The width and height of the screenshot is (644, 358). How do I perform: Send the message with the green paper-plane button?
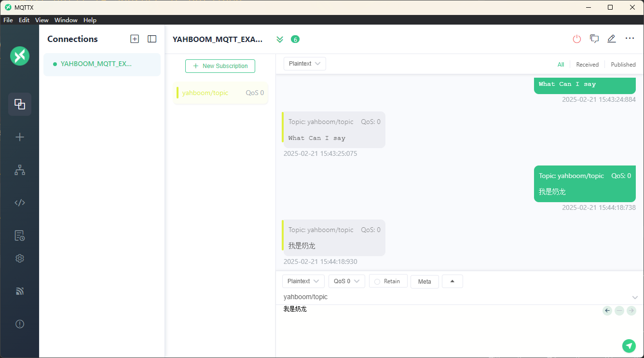point(629,346)
